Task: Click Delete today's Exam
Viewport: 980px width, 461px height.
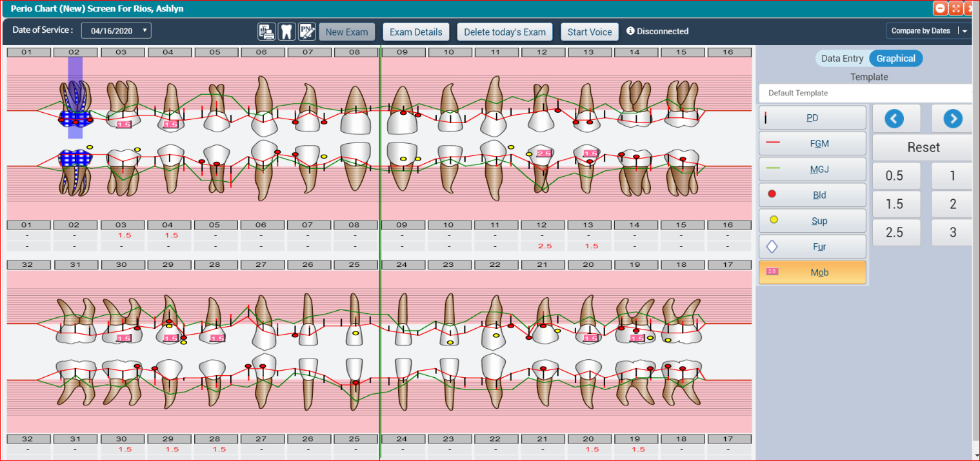Action: coord(505,32)
